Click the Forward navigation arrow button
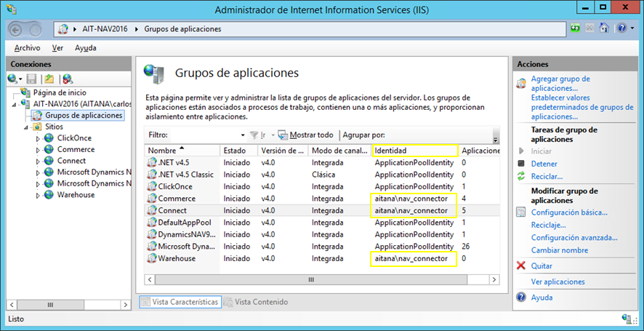 36,29
